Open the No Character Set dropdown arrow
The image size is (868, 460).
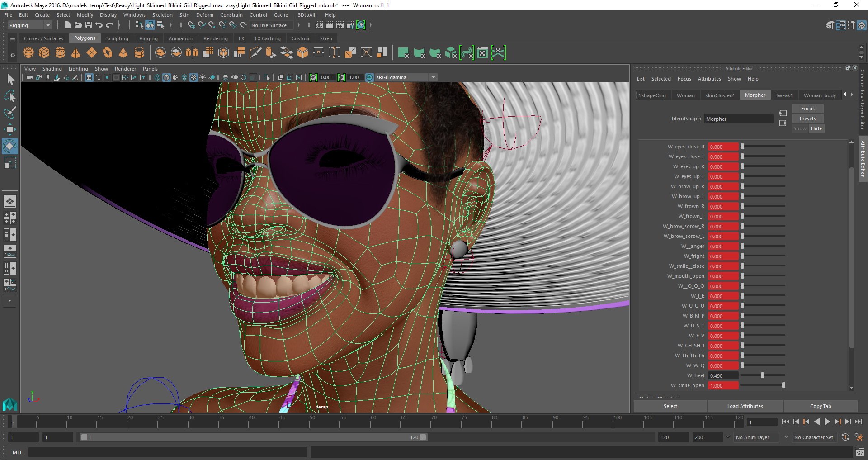coord(786,437)
